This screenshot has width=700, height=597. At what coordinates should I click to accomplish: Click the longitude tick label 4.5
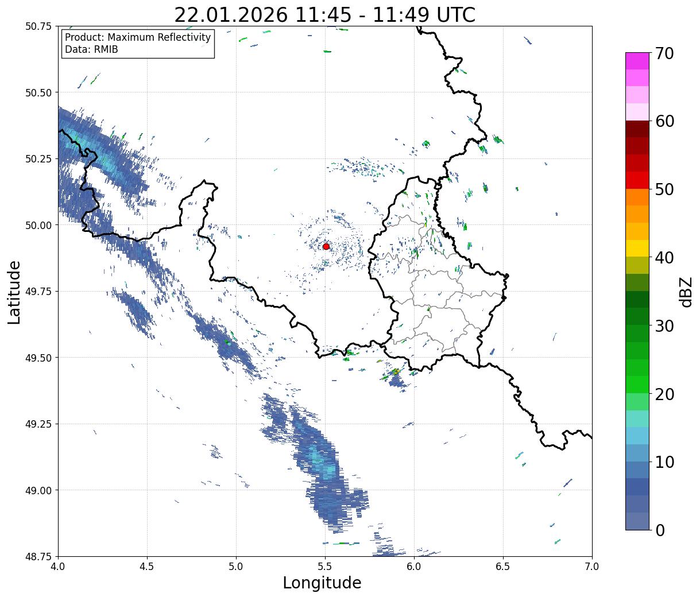tap(147, 567)
